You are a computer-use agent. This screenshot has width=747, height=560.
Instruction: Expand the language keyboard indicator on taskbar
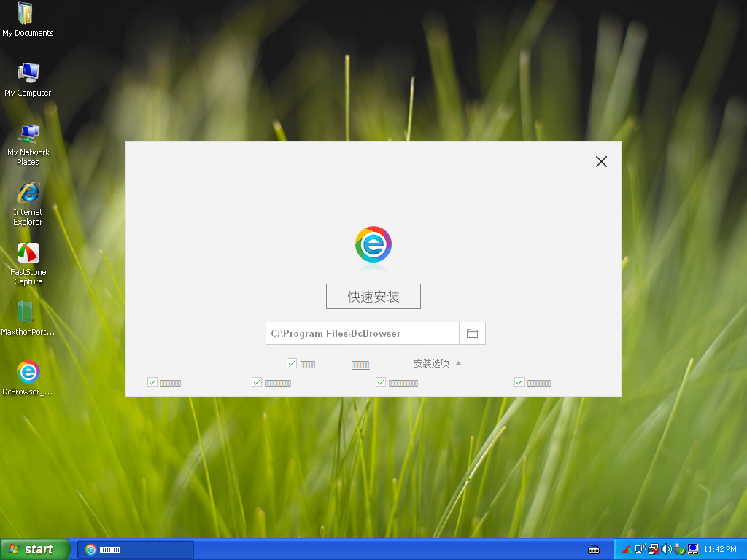pyautogui.click(x=594, y=548)
